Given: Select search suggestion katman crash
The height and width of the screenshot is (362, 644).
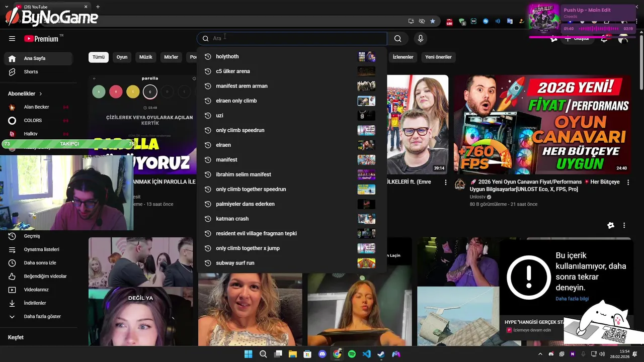Looking at the screenshot, I should 292,219.
